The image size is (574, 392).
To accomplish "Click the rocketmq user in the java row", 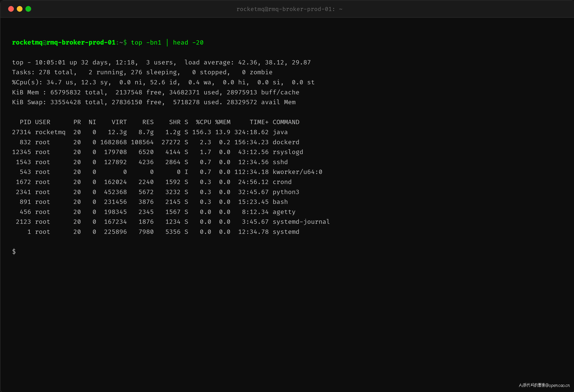I will 50,132.
